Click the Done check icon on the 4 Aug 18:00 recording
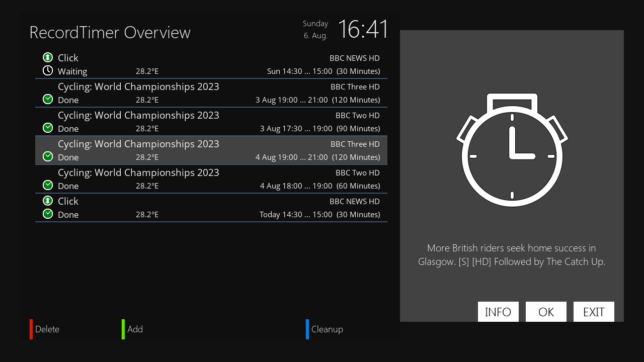Screen dimensions: 644x362 [48, 185]
